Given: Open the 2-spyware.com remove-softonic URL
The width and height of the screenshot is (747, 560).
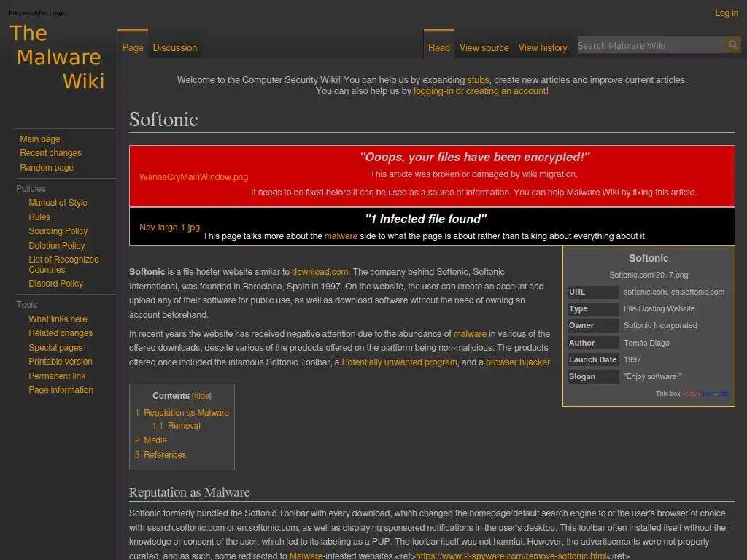Looking at the screenshot, I should point(511,556).
